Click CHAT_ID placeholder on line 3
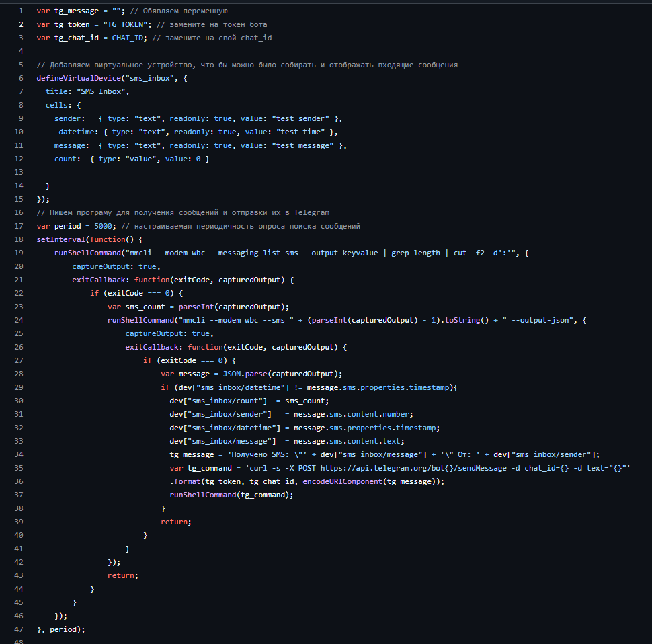 pyautogui.click(x=127, y=38)
